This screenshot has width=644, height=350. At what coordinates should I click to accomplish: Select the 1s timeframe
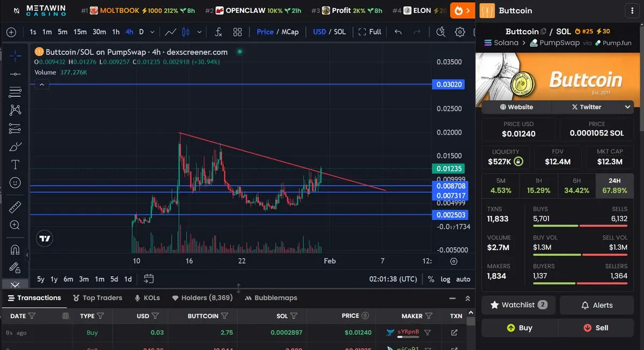pyautogui.click(x=33, y=32)
